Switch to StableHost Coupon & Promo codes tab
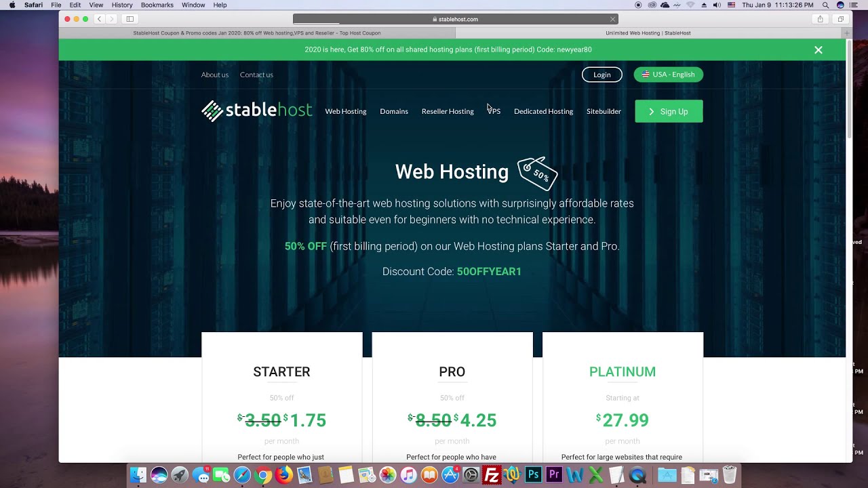This screenshot has width=868, height=488. [x=257, y=33]
